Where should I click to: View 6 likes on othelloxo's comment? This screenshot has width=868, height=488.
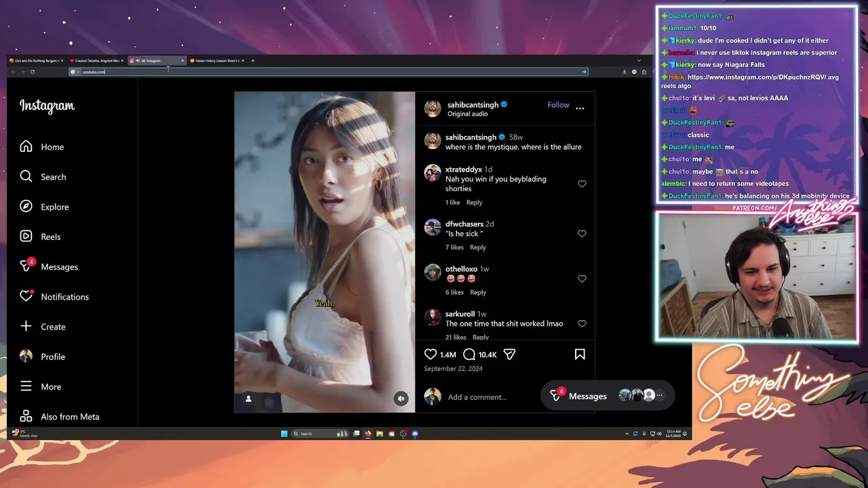(x=454, y=292)
